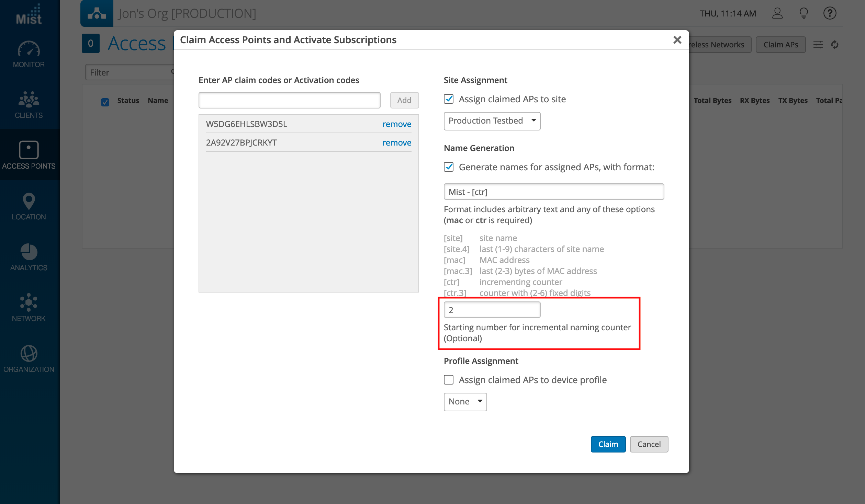Toggle Generate names for assigned APs
Screen dimensions: 865x504
(x=449, y=167)
